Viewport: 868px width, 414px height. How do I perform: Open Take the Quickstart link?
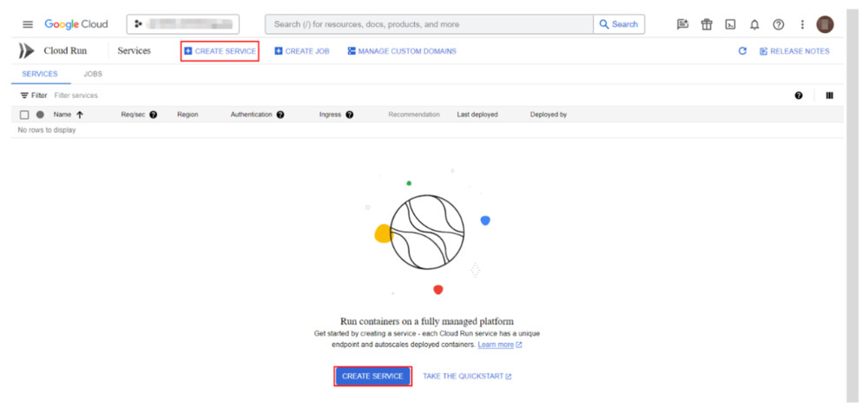[467, 376]
